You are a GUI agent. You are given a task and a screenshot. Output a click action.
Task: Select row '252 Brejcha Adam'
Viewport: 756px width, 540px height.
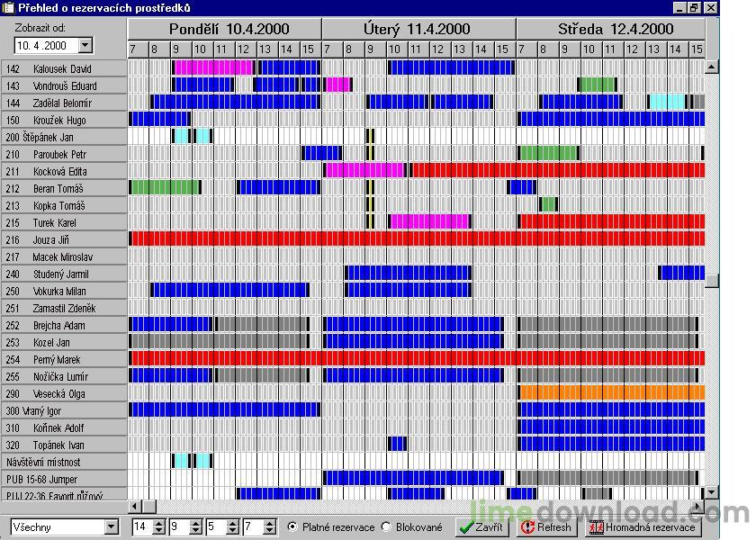[64, 326]
